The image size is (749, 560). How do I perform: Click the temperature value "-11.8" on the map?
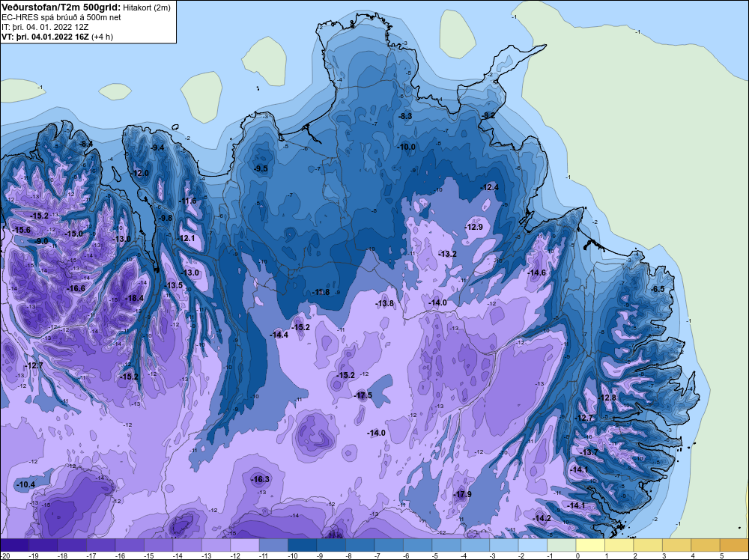(321, 292)
